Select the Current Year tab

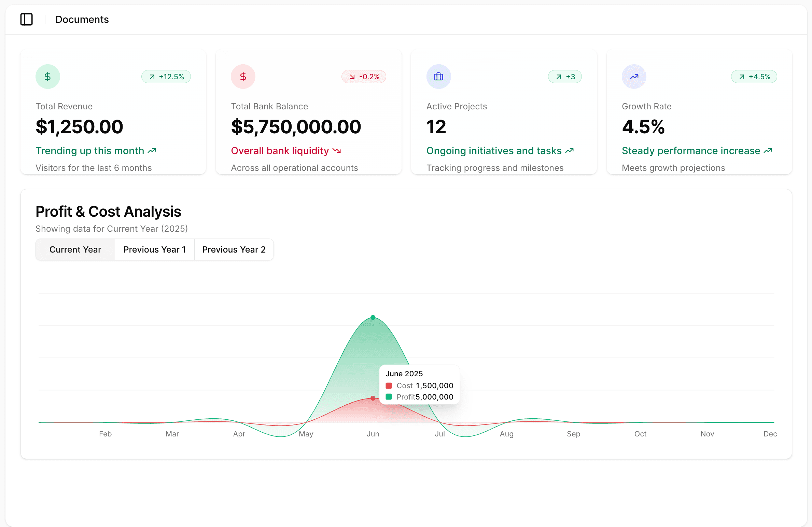click(x=75, y=249)
